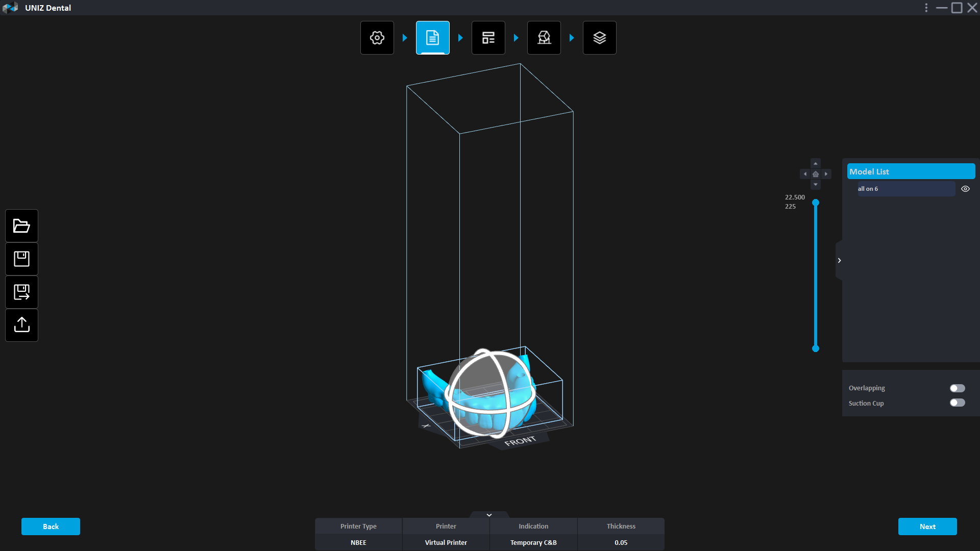Enable the Suction Cup switch
980x551 pixels.
pos(957,403)
